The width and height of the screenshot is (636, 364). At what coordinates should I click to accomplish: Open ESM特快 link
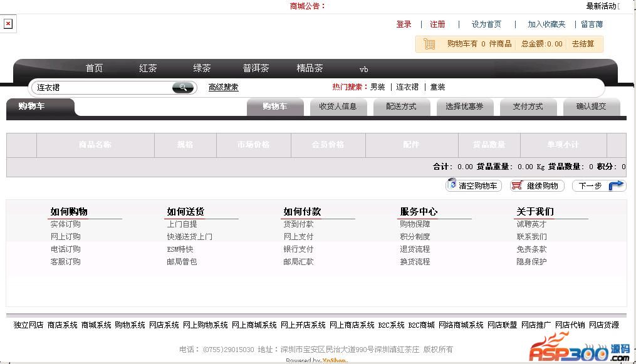pos(180,249)
